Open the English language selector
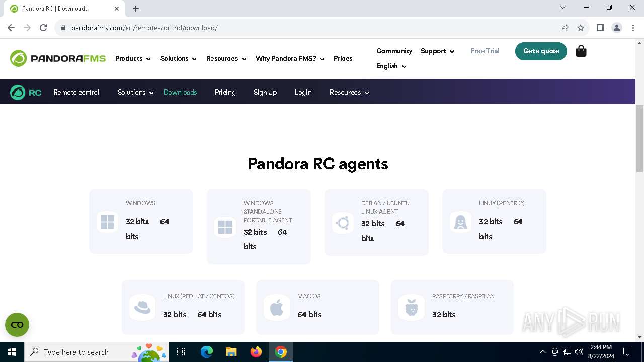Viewport: 644px width, 362px height. point(391,66)
